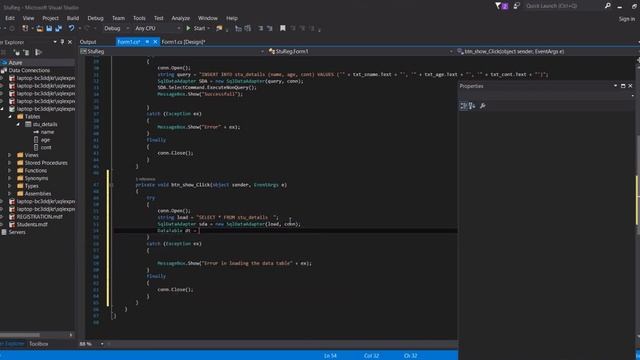Switch to the Form1.cs [Design] tab
The height and width of the screenshot is (360, 640).
click(183, 42)
